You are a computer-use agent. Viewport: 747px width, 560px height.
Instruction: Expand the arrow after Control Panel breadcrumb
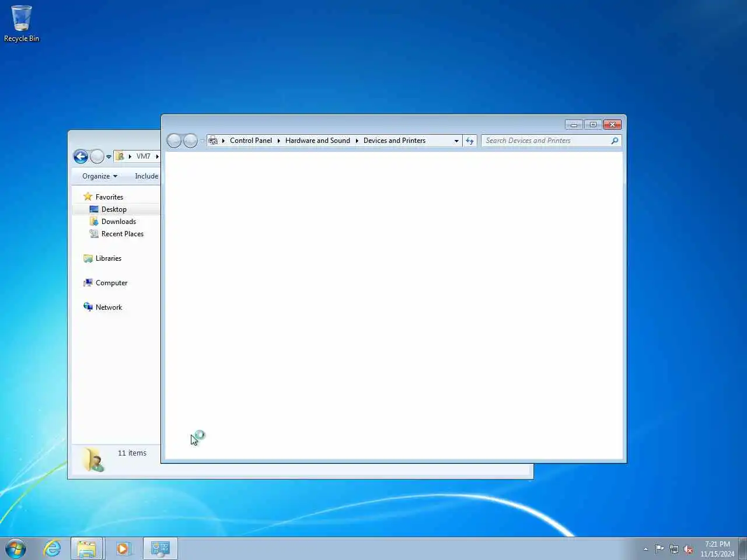(279, 141)
